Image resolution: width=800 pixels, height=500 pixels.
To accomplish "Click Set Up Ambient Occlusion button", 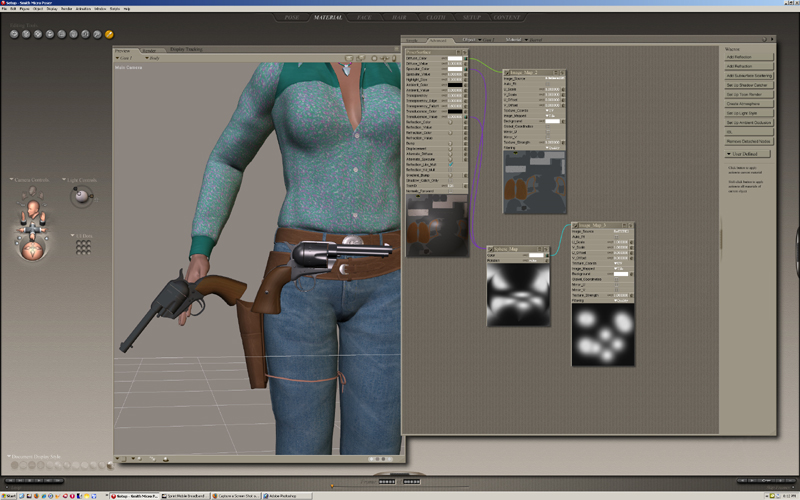I will pos(748,122).
